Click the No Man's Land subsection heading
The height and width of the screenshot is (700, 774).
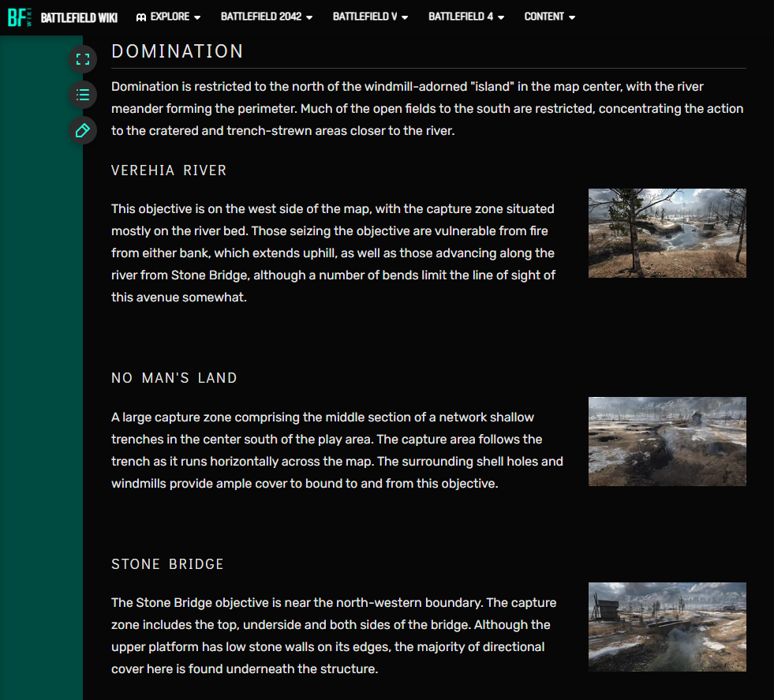(x=174, y=378)
